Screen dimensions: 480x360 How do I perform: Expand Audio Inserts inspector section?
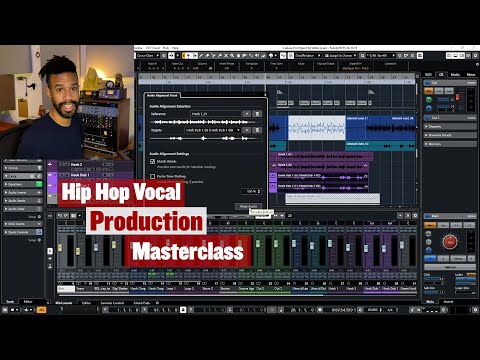pos(23,192)
